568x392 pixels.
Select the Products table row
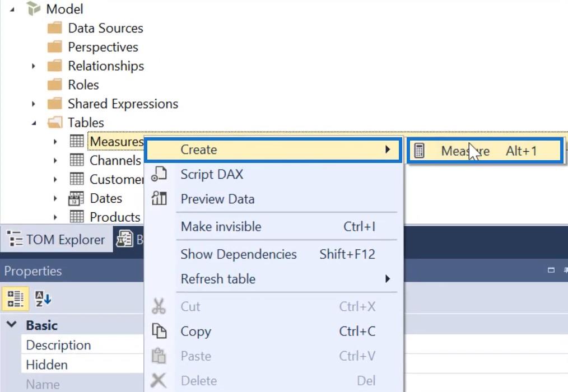(x=115, y=217)
